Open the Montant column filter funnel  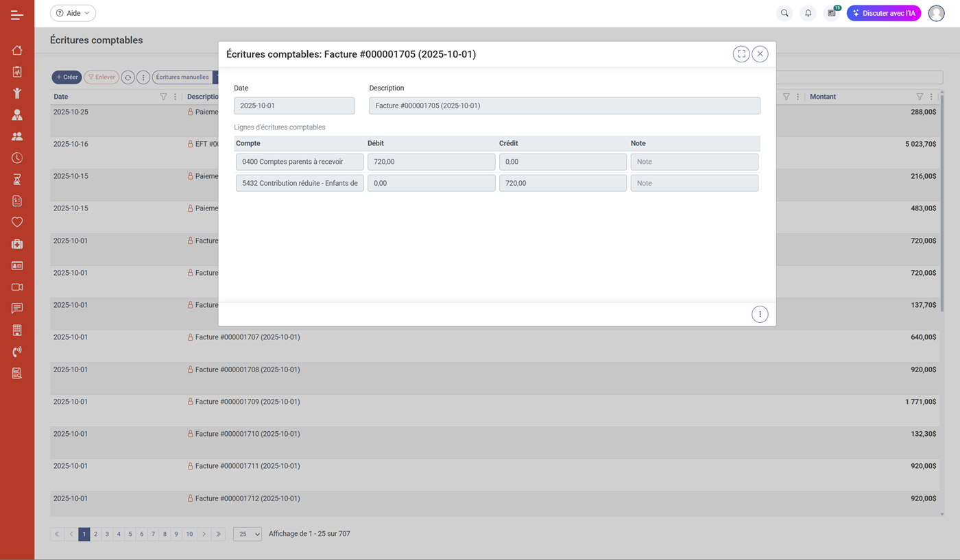(919, 97)
